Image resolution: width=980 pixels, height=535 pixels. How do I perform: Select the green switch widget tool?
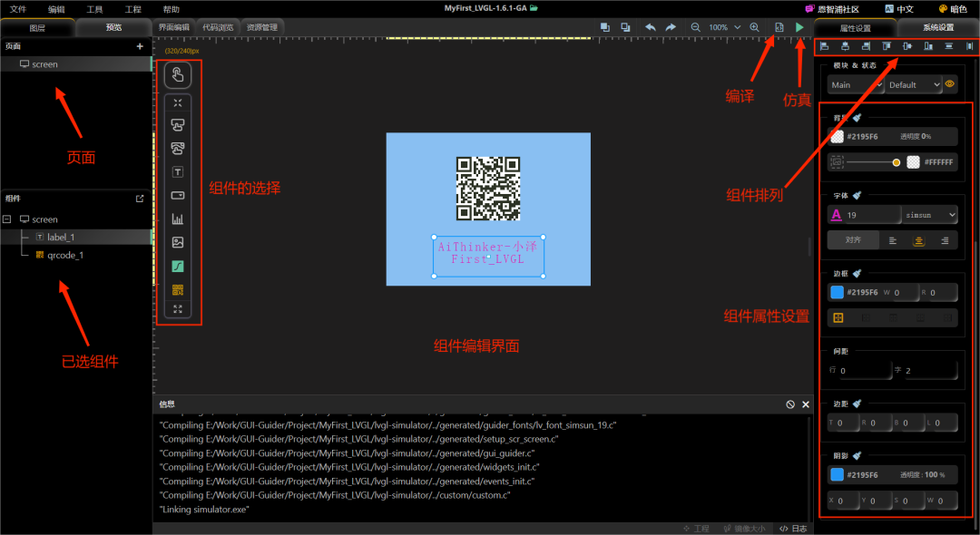178,264
